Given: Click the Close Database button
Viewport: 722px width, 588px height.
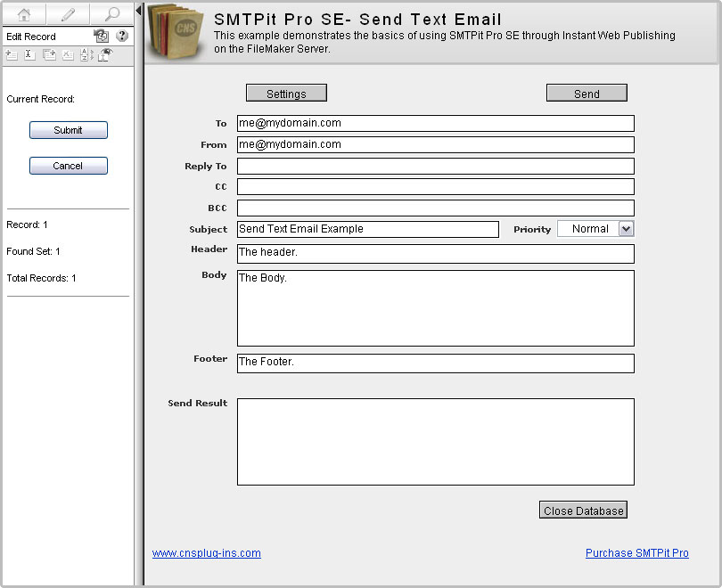Looking at the screenshot, I should pos(584,510).
